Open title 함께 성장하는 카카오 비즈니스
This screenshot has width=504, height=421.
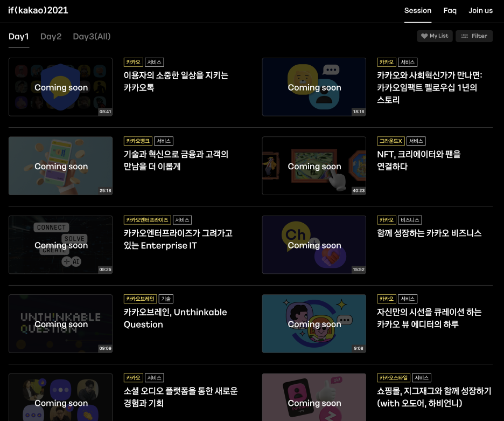pyautogui.click(x=429, y=233)
